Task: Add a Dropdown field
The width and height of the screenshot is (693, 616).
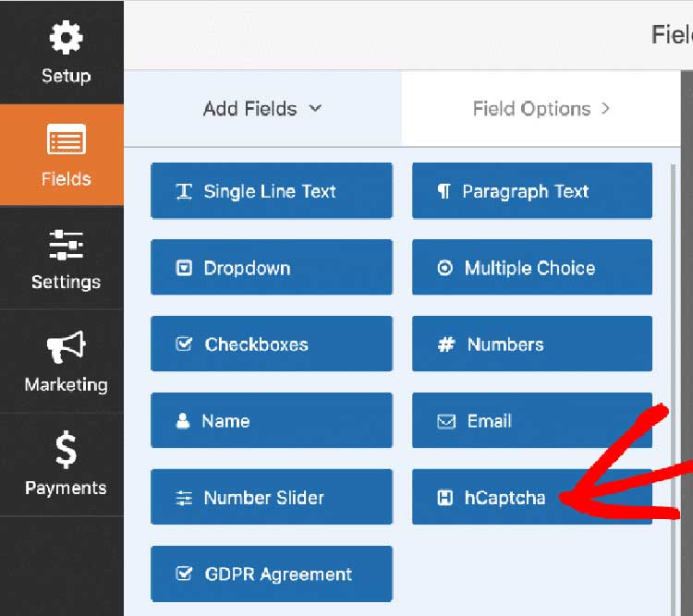Action: [x=272, y=267]
